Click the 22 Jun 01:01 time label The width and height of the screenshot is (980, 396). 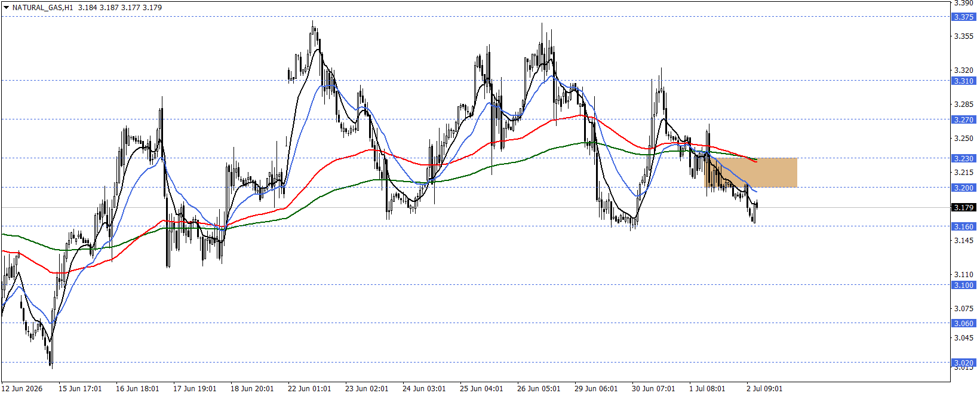(x=309, y=388)
